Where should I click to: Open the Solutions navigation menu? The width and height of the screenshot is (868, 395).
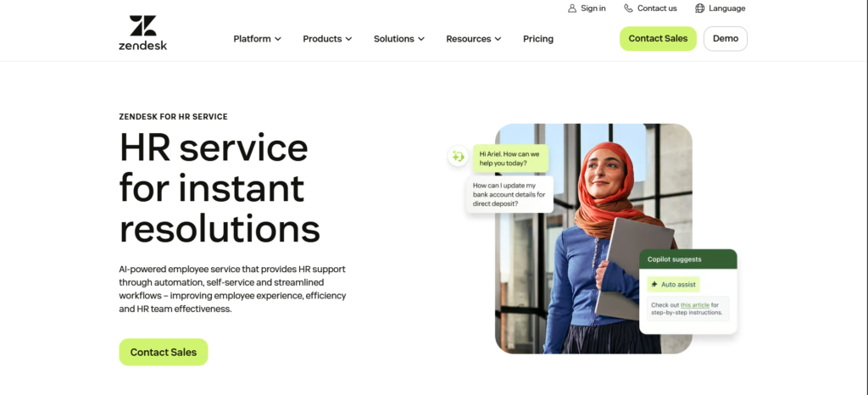[x=399, y=39]
